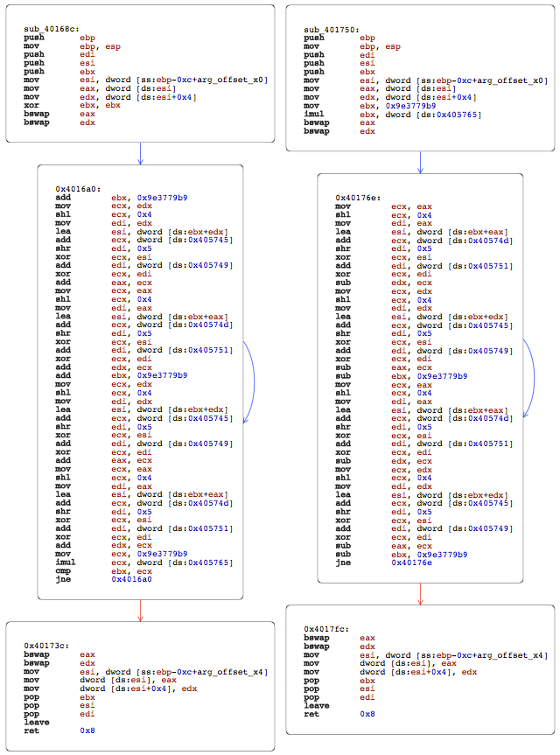Click 'push ebp' in sub_401750
Screen dimensions: 560x755
click(x=339, y=38)
